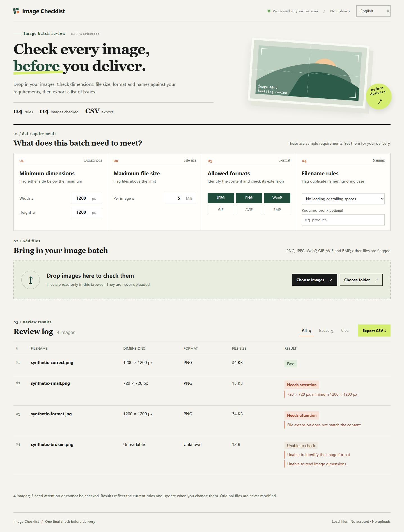
Task: Click Clear in the review log
Action: [x=345, y=331]
